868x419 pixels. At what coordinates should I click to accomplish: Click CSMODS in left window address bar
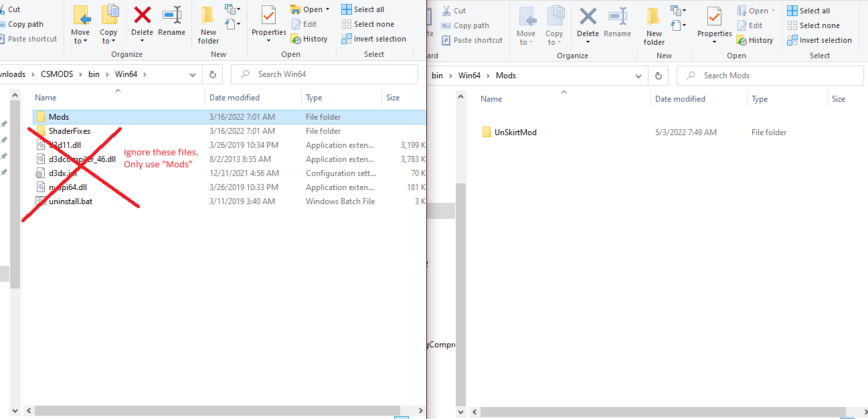point(56,74)
